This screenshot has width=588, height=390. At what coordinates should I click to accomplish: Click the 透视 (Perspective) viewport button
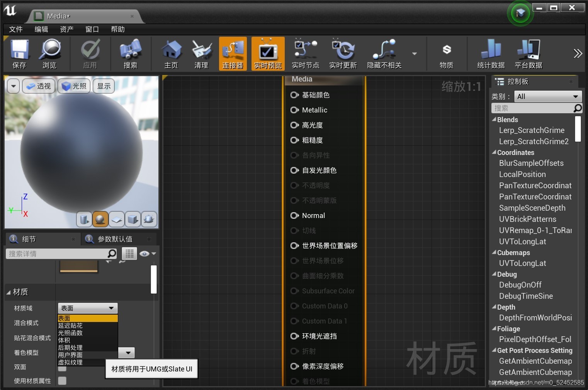39,86
